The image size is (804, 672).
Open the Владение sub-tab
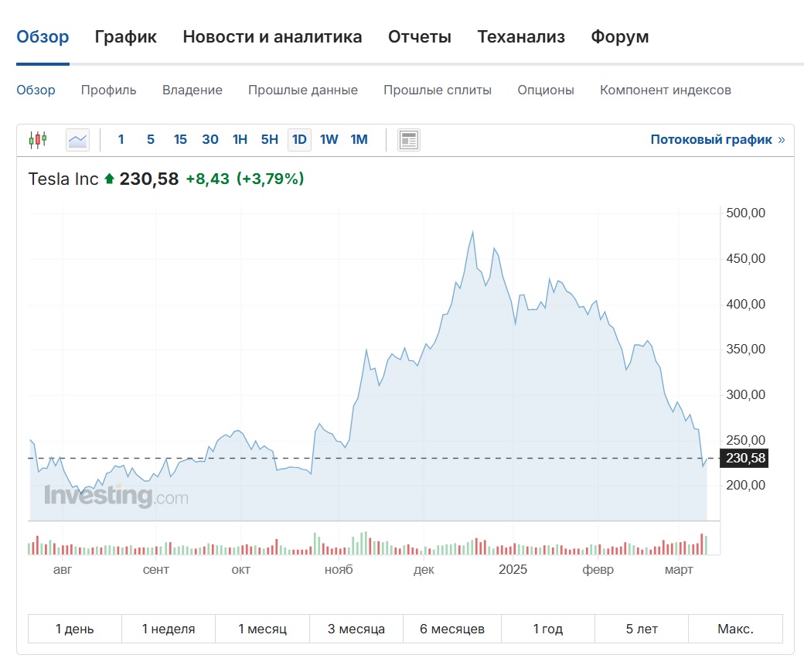point(192,90)
